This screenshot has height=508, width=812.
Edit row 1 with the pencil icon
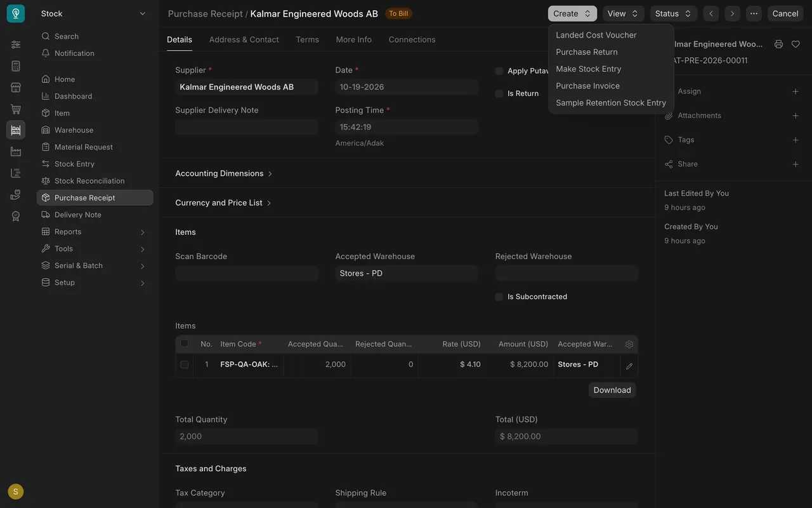point(629,366)
